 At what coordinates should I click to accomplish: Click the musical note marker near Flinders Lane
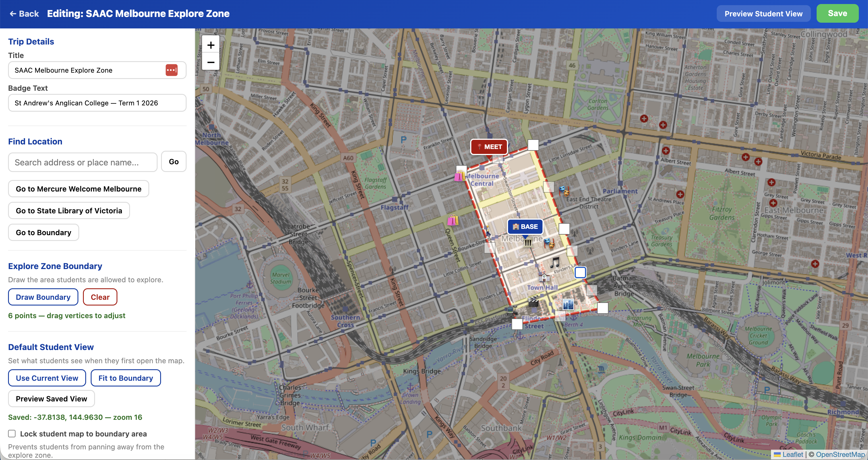click(x=555, y=262)
